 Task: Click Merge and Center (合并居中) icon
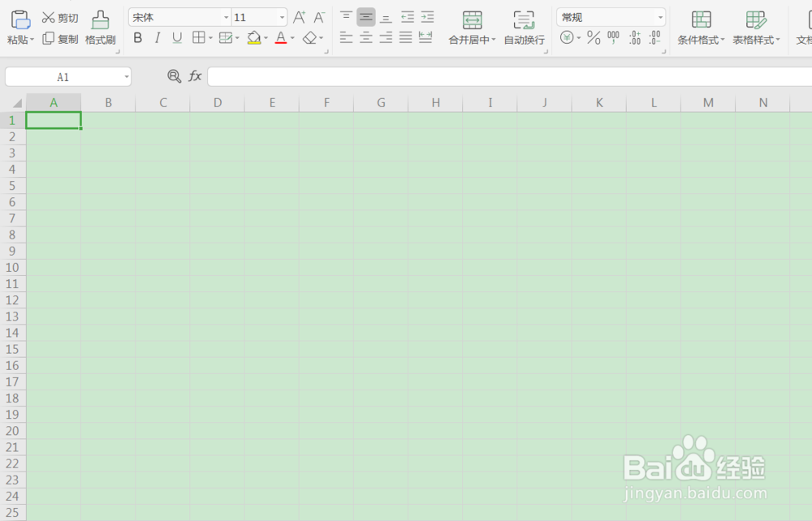(x=472, y=20)
